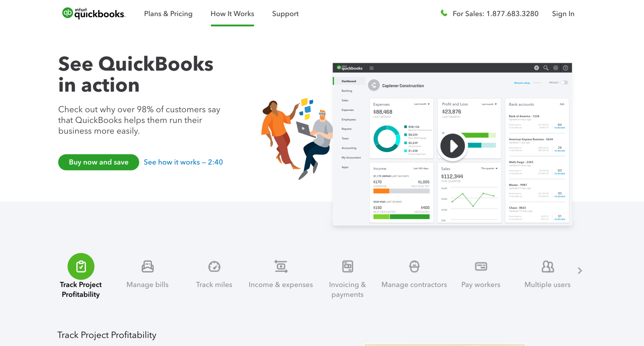Click Edit in Bank accounts card
The image size is (644, 346).
[x=562, y=104]
